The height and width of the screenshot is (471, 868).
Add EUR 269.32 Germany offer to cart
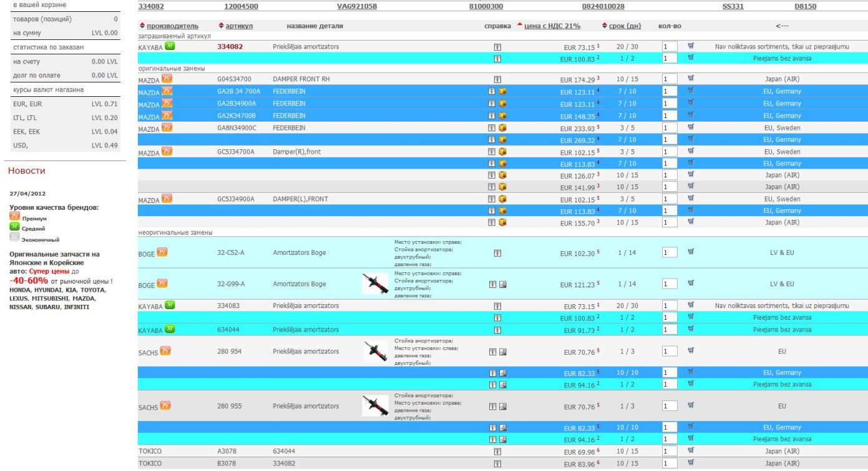point(691,139)
